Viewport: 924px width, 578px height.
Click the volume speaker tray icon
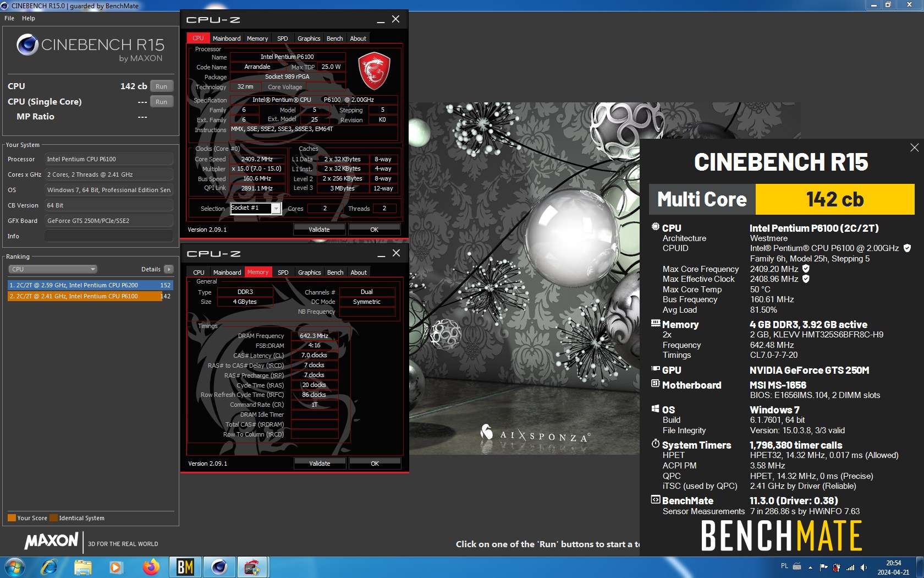point(864,567)
